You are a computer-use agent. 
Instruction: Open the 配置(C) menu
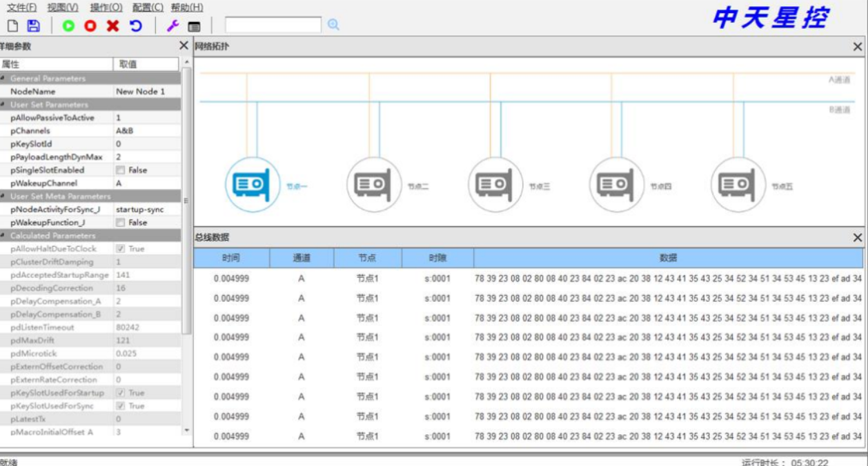tap(148, 8)
